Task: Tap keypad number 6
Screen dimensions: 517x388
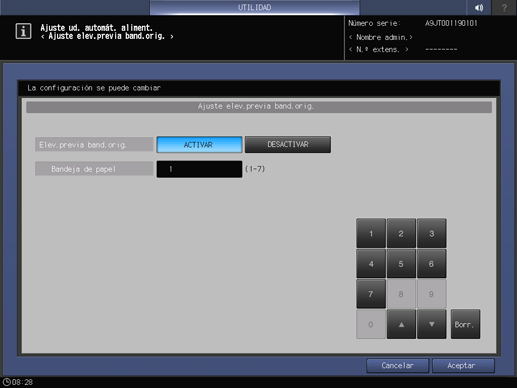Action: [432, 264]
